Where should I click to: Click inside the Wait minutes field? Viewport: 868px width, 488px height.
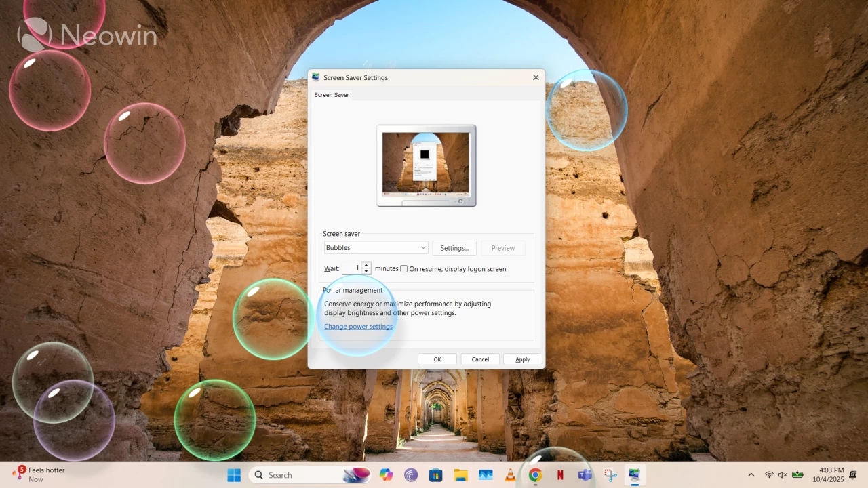tap(353, 268)
